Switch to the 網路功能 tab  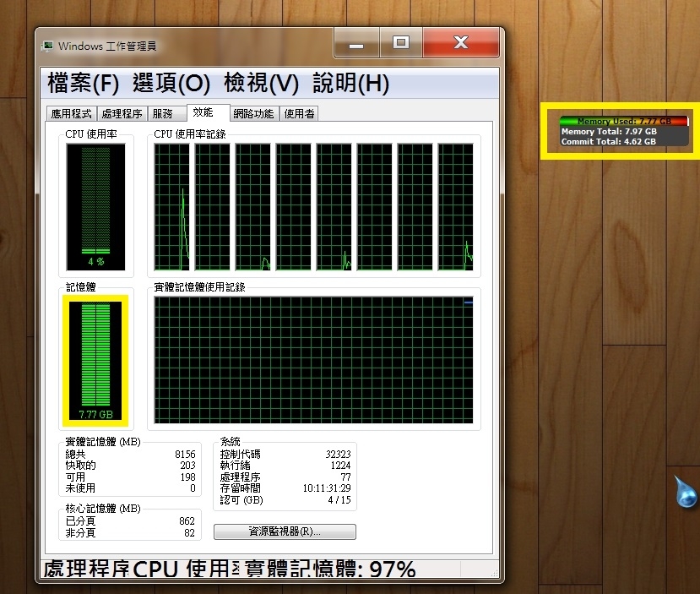(253, 114)
